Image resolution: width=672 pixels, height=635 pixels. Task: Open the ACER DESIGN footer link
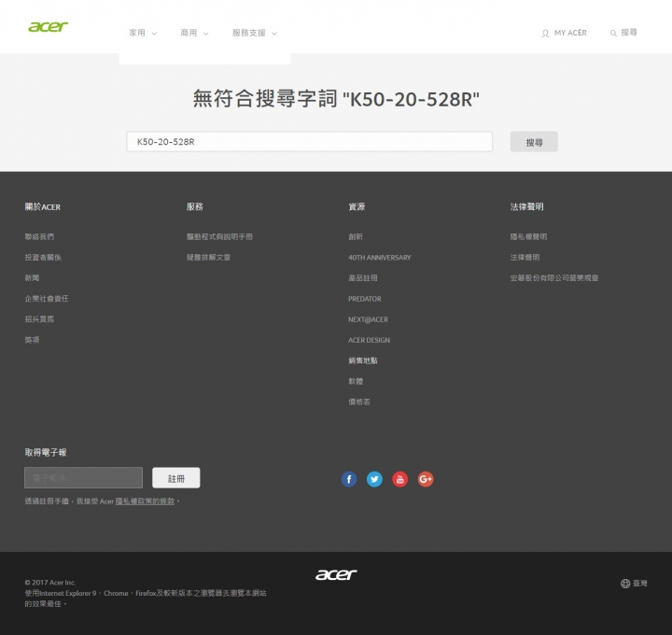[369, 340]
